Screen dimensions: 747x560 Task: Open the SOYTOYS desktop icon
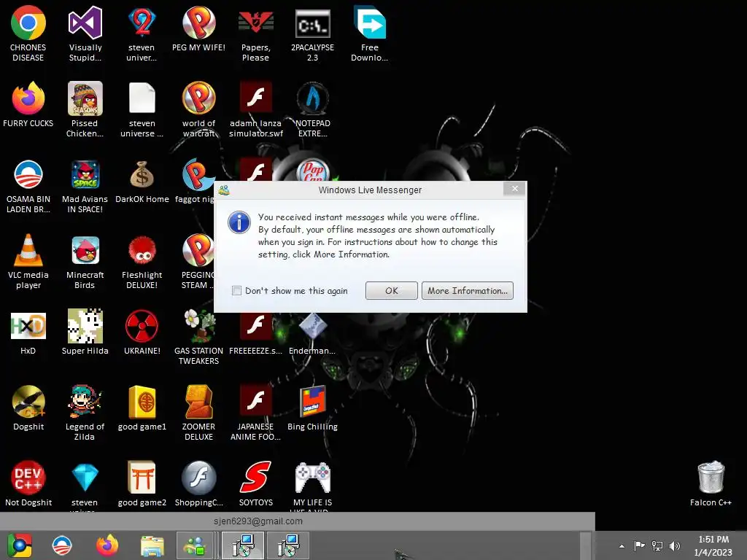tap(255, 484)
